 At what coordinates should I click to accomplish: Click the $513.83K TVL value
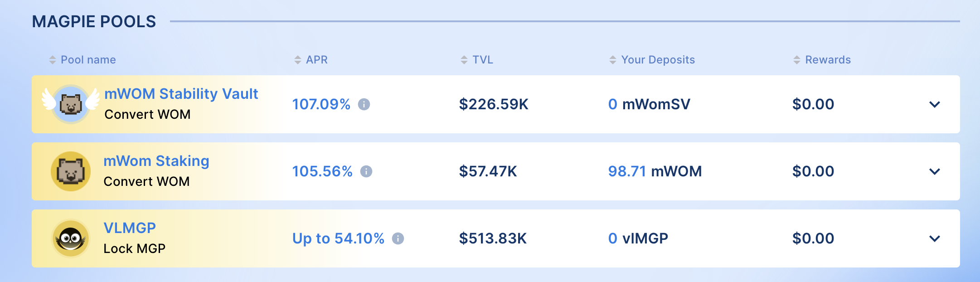[493, 238]
